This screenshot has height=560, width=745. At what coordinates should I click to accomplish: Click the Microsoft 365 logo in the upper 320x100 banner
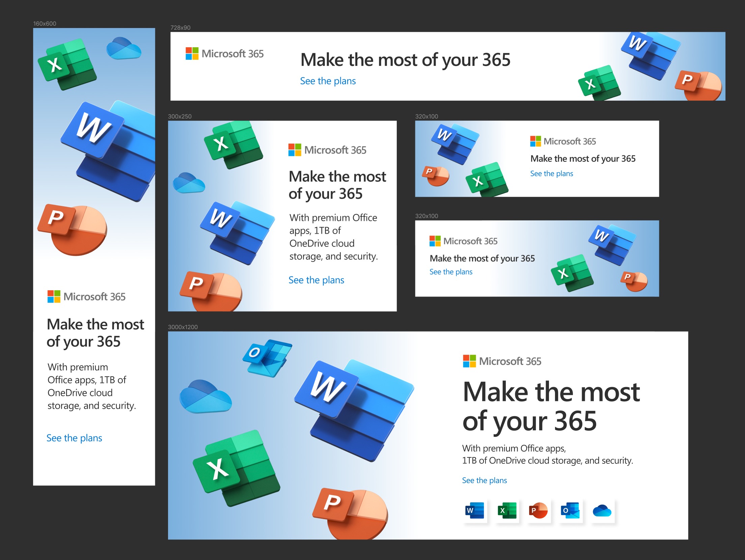click(563, 141)
